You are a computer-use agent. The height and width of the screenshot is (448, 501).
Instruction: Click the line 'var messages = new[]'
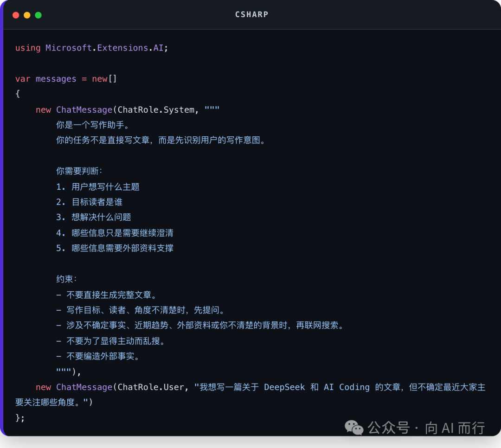(66, 78)
